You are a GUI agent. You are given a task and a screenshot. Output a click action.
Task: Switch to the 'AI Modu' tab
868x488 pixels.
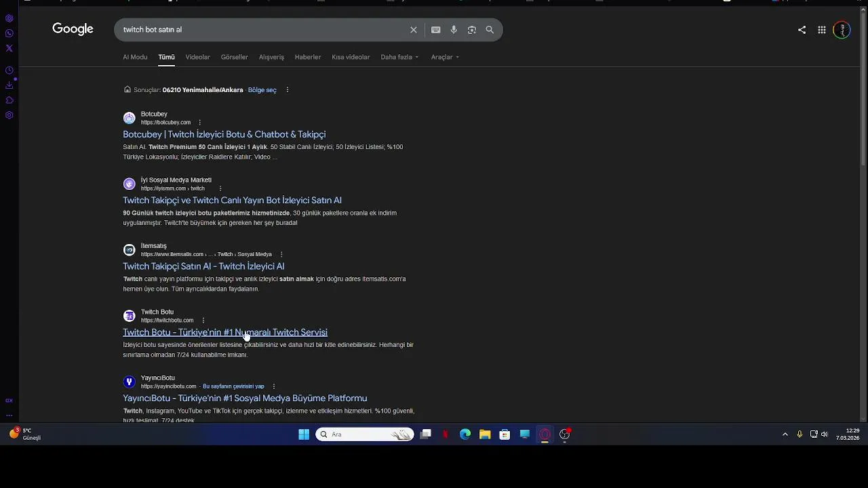(x=135, y=57)
